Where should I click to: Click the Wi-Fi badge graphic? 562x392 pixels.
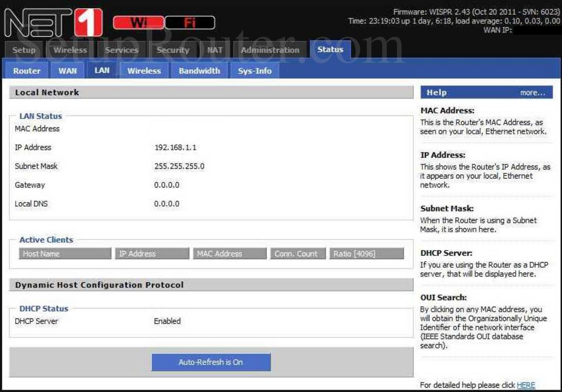tap(163, 22)
